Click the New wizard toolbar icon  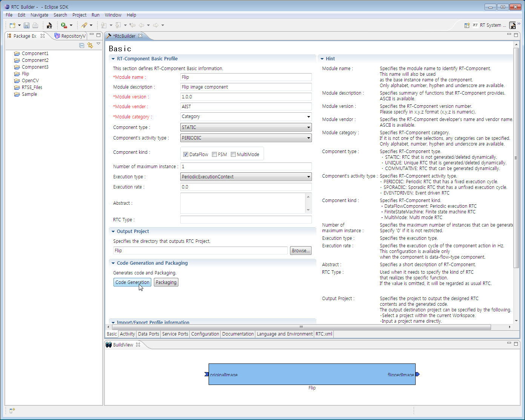pos(12,25)
